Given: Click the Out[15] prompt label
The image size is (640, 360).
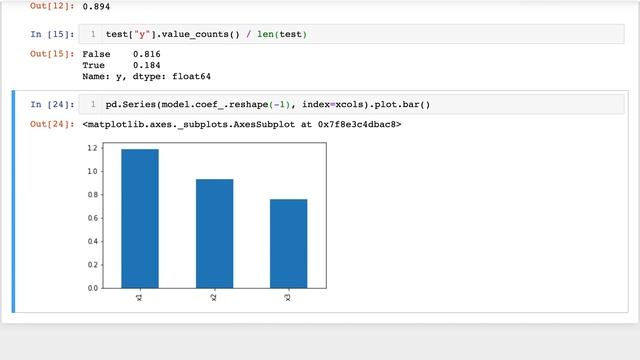Looking at the screenshot, I should point(52,54).
